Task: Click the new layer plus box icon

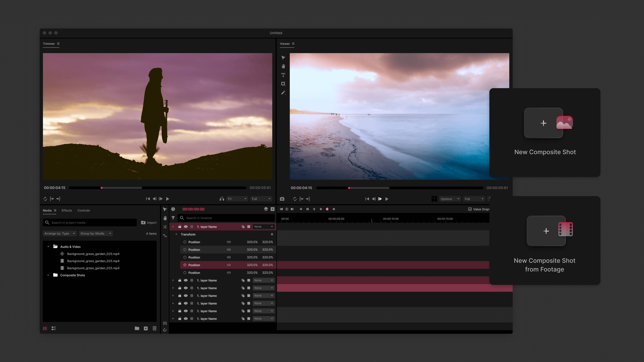Action: point(273,209)
